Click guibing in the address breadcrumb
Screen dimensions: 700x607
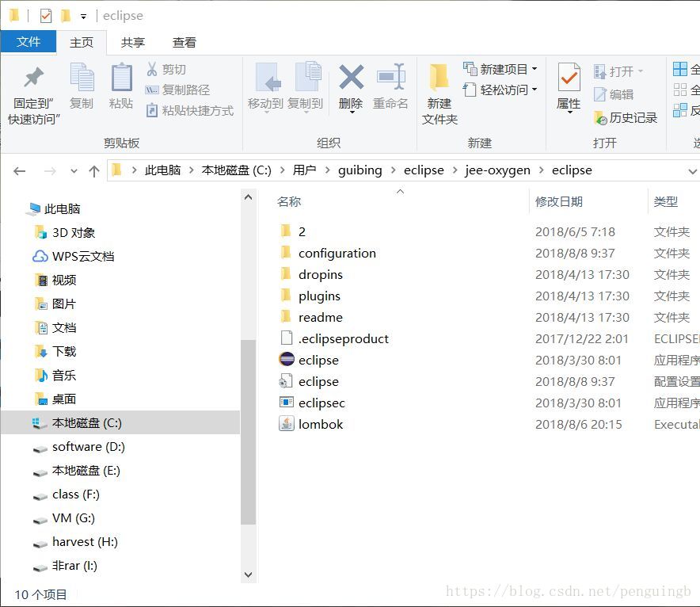[x=360, y=170]
